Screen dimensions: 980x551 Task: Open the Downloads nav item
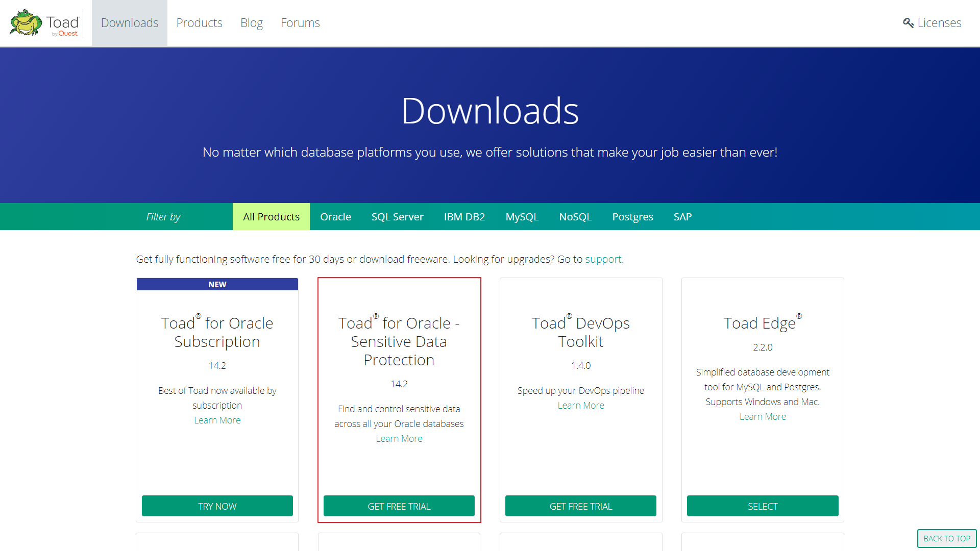(130, 23)
